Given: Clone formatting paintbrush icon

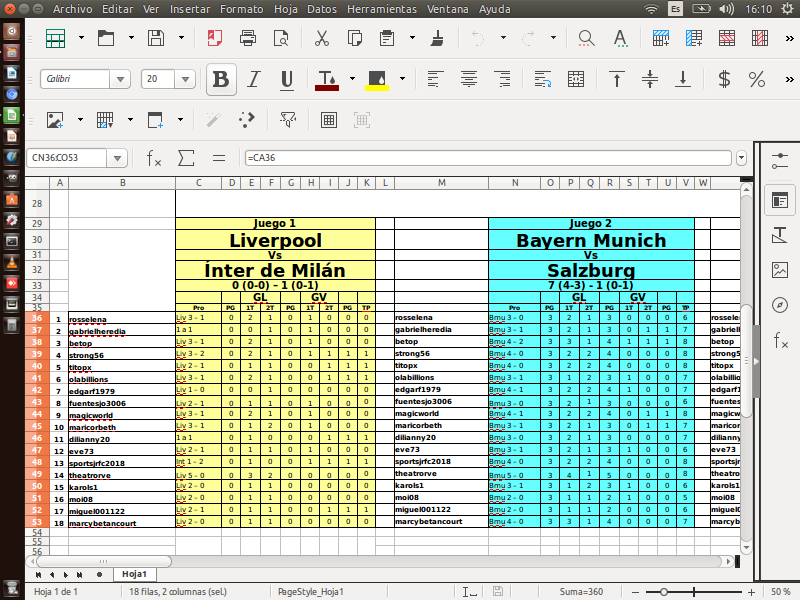Looking at the screenshot, I should point(437,38).
